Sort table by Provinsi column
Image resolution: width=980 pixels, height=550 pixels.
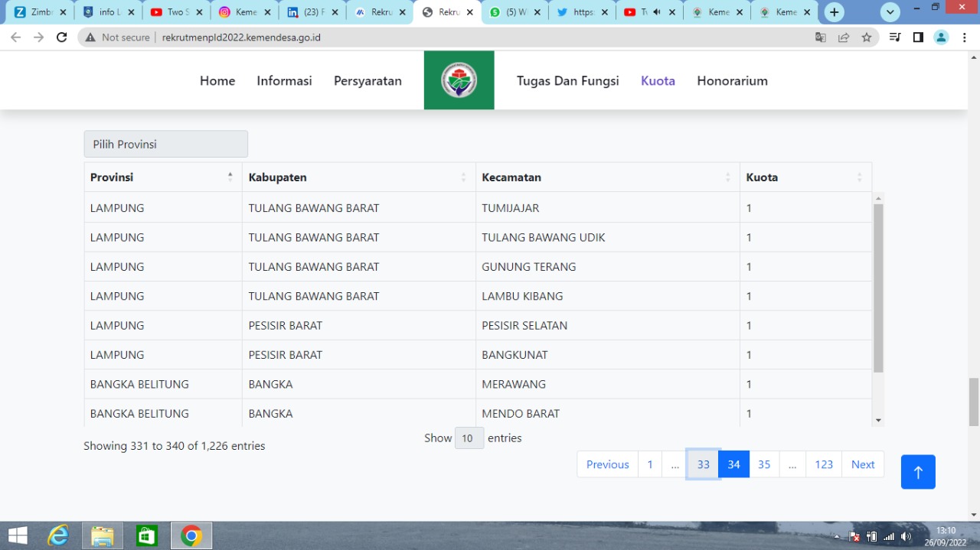point(162,177)
